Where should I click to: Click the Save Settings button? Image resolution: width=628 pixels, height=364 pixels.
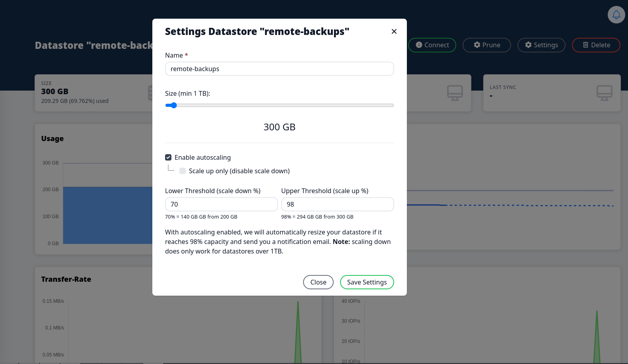pos(367,282)
